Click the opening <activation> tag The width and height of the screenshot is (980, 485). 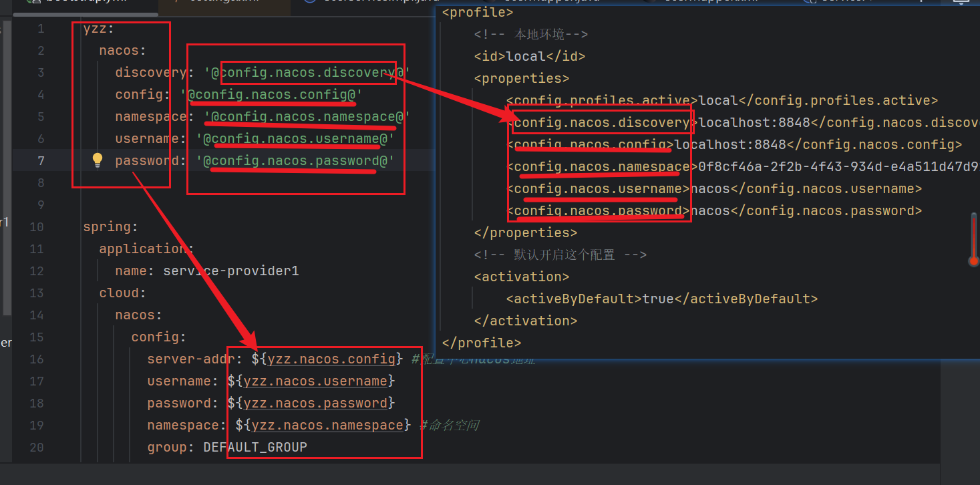[522, 277]
